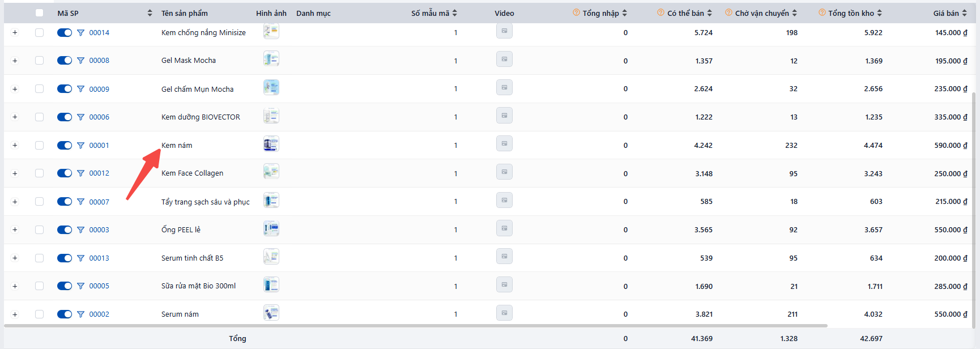Click the filter icon beside product 00014
Screen dimensions: 980x349
point(80,33)
